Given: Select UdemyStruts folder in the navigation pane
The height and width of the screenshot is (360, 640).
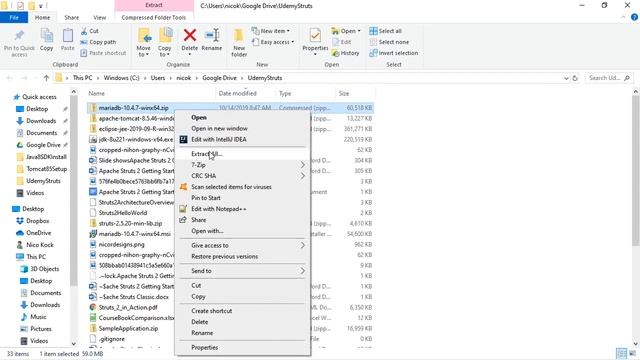Looking at the screenshot, I should pyautogui.click(x=43, y=181).
